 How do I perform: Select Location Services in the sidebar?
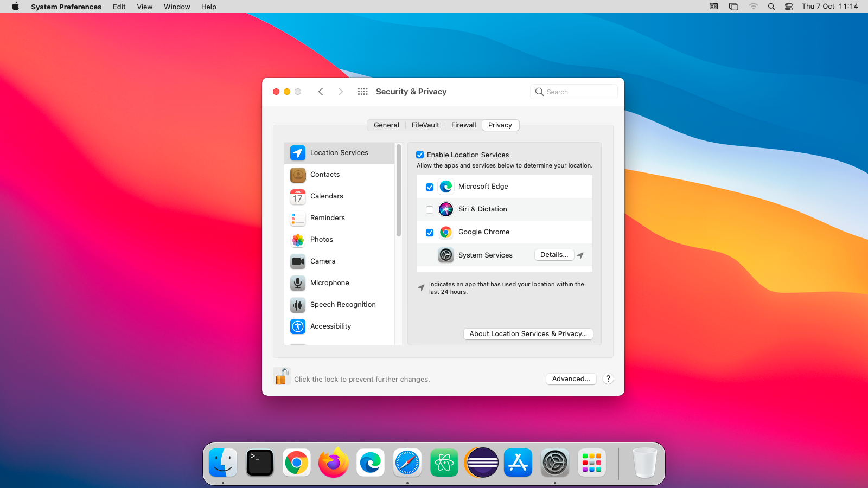click(x=339, y=153)
